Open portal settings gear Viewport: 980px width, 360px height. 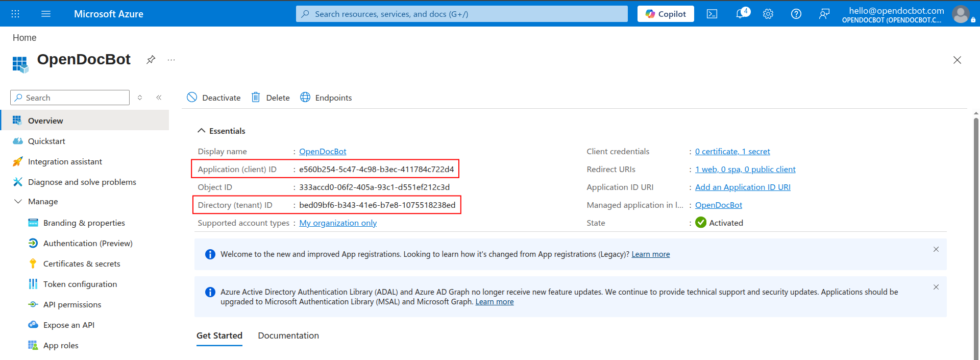(x=768, y=14)
